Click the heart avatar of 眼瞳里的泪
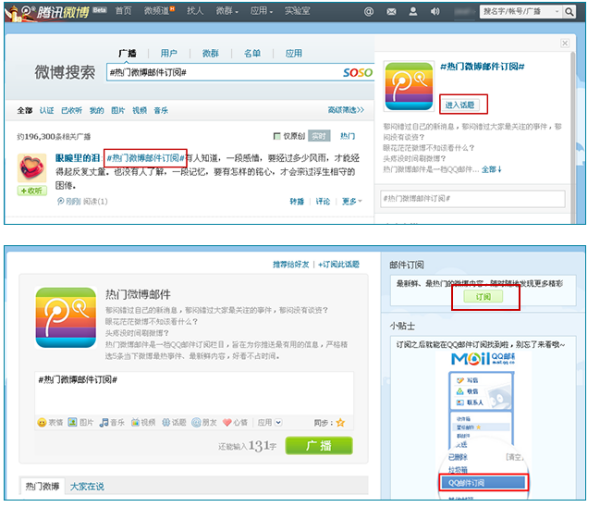 [x=33, y=170]
